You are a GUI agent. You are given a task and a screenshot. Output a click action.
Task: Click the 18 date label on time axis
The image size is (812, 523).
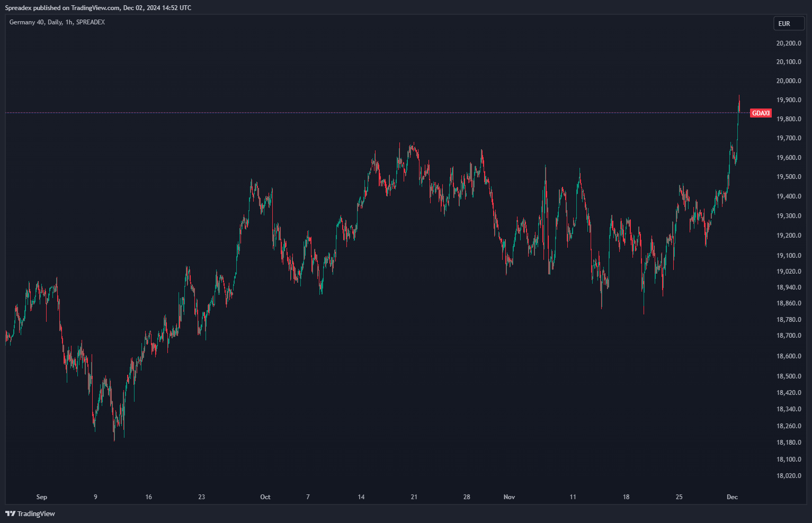(x=626, y=497)
